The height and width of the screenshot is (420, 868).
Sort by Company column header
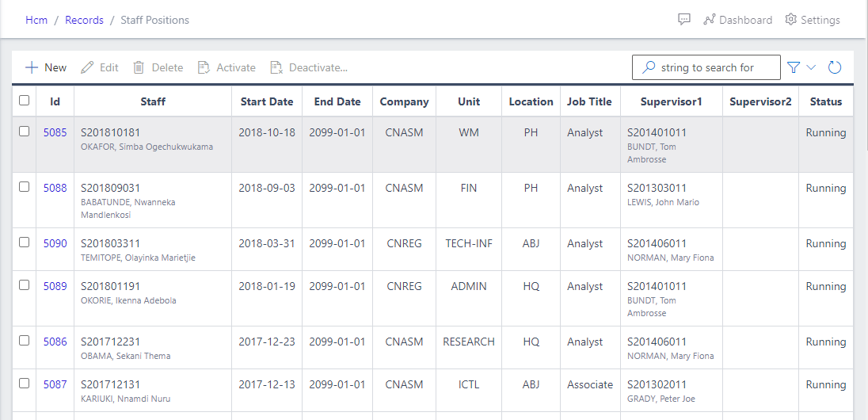404,101
